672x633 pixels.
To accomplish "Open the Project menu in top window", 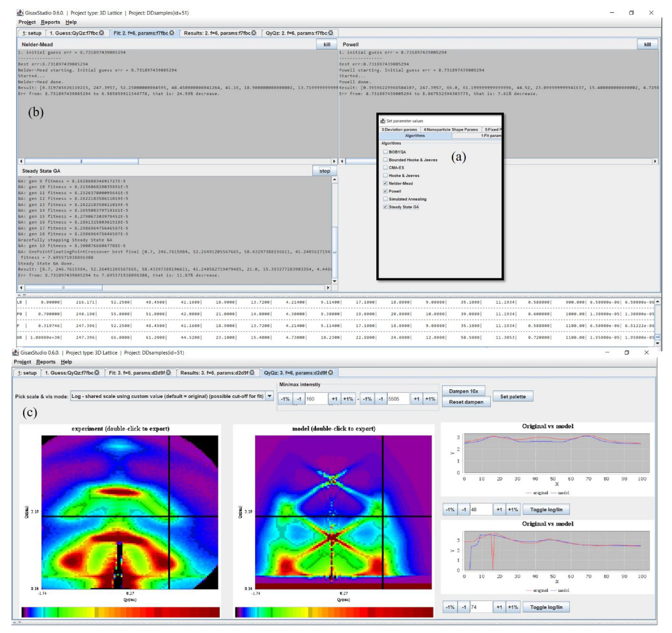I will point(27,22).
